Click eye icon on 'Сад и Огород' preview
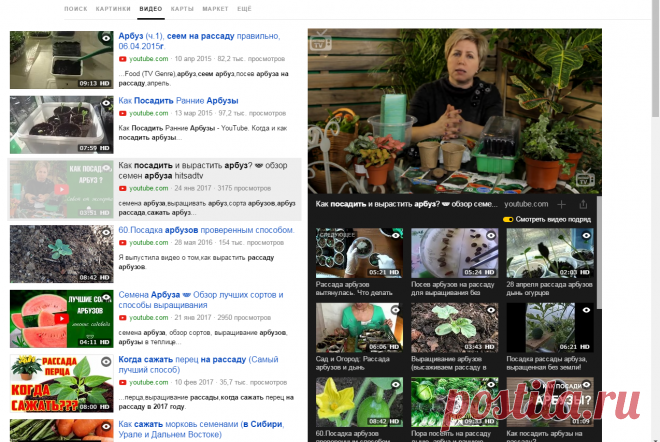 (x=396, y=310)
